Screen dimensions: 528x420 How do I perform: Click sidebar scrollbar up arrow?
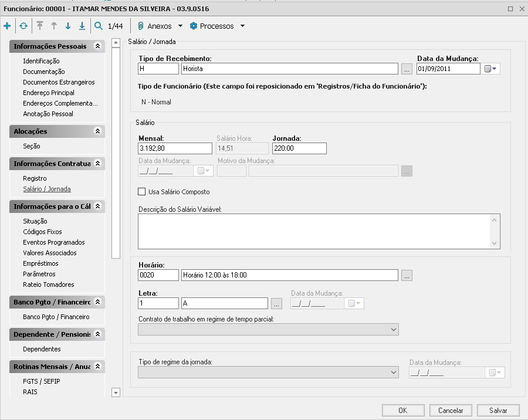(x=116, y=43)
